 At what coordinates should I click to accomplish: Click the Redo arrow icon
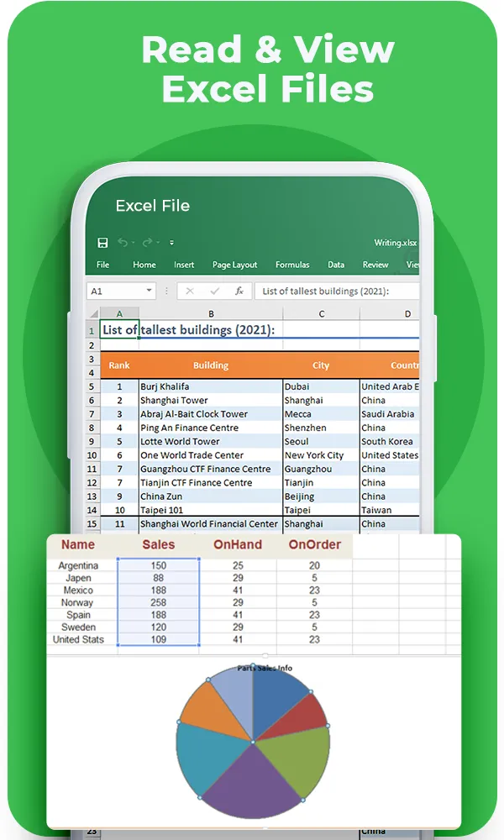pyautogui.click(x=147, y=243)
